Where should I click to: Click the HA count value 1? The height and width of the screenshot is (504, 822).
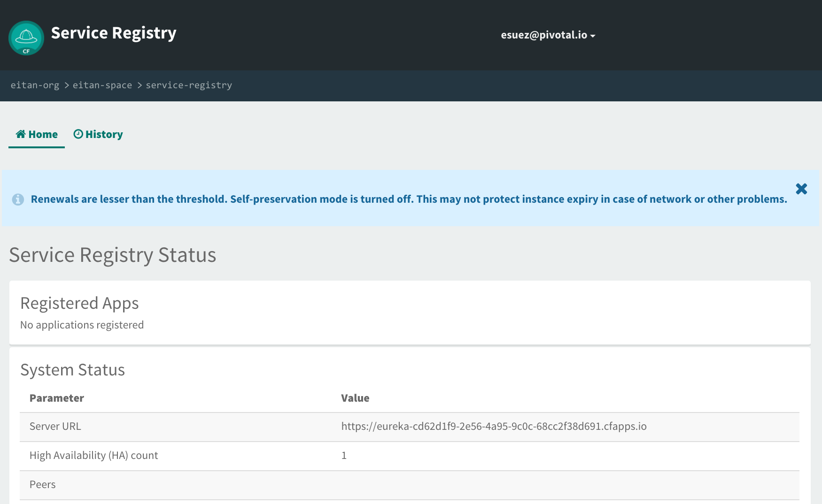344,456
